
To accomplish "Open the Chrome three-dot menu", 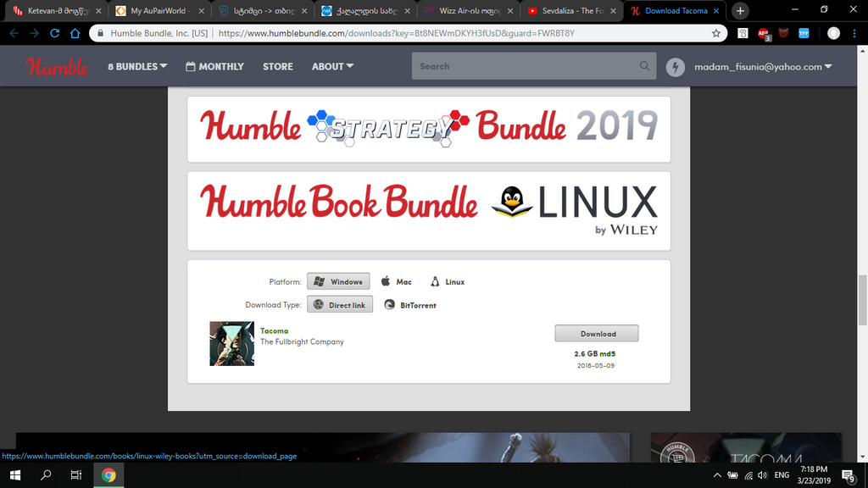I will (854, 33).
